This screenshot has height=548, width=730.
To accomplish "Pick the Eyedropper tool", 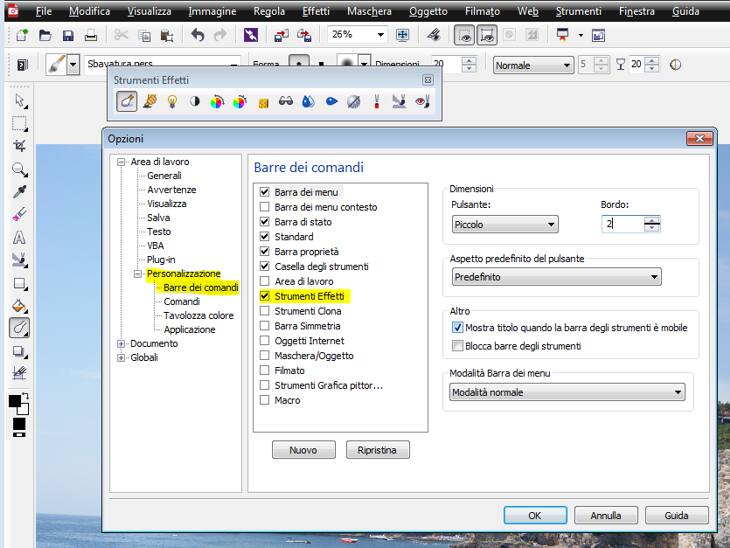I will pyautogui.click(x=19, y=192).
